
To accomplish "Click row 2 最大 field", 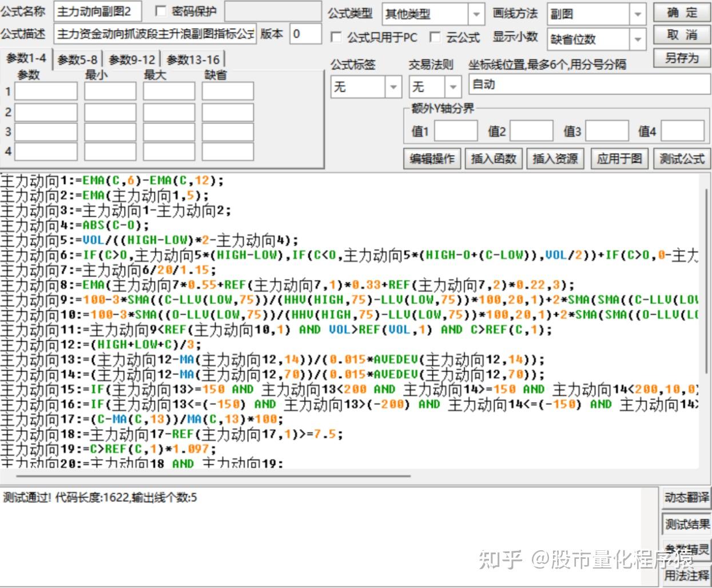I will tap(169, 112).
